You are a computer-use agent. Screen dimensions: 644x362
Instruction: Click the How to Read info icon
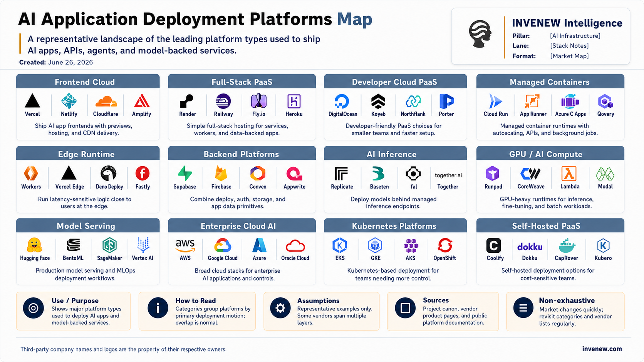tap(158, 308)
